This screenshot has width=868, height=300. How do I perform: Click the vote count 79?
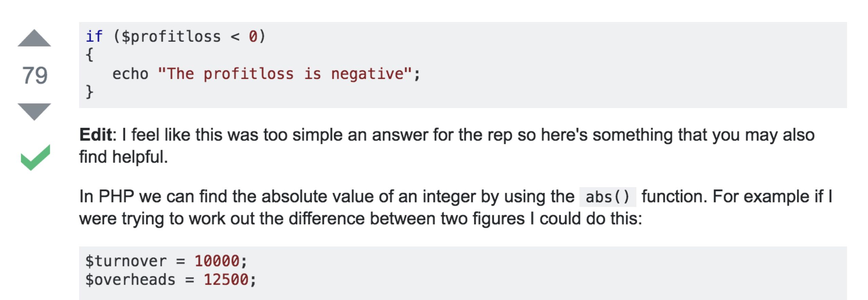[x=35, y=75]
